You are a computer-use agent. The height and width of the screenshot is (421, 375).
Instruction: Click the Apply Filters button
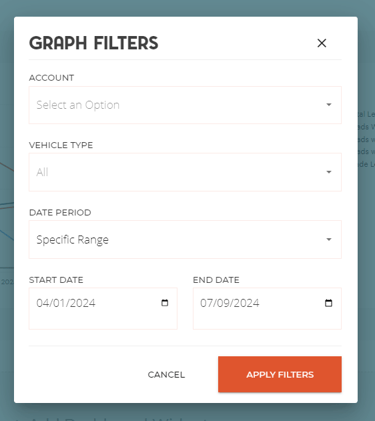point(280,374)
